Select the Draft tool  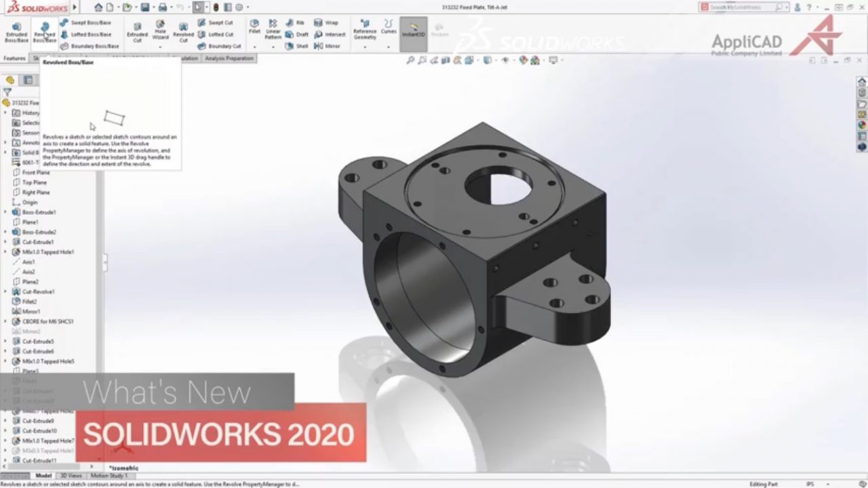tap(297, 34)
